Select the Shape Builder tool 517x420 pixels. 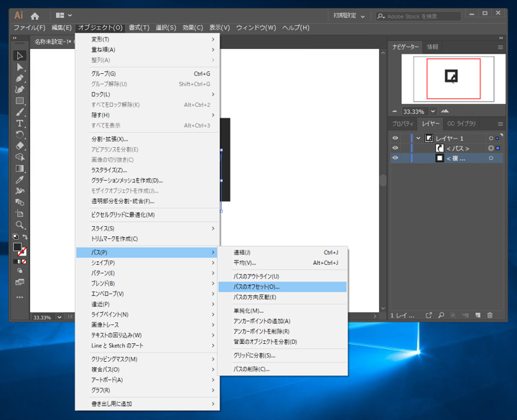point(19,157)
